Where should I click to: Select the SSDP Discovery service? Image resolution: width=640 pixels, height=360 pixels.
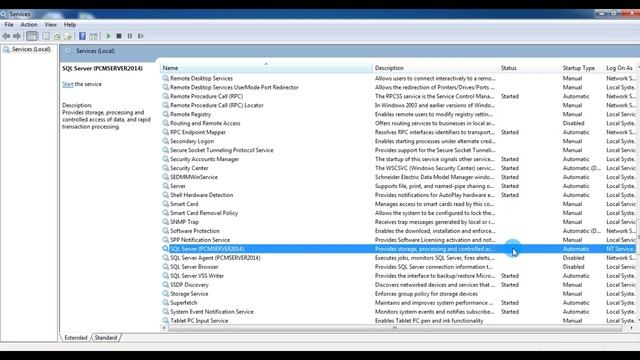(189, 284)
